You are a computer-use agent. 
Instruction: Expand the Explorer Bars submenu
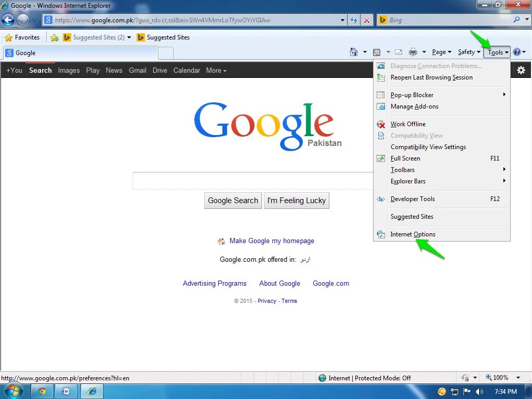coord(442,181)
